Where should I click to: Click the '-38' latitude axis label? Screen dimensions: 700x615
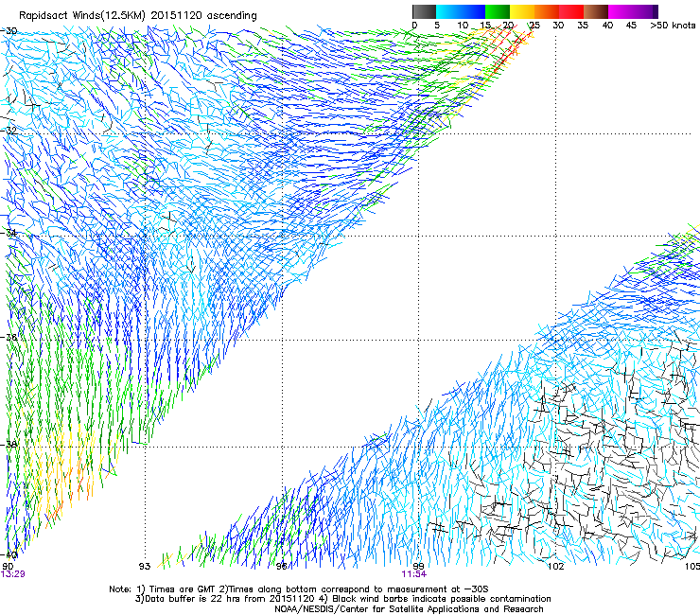9,445
